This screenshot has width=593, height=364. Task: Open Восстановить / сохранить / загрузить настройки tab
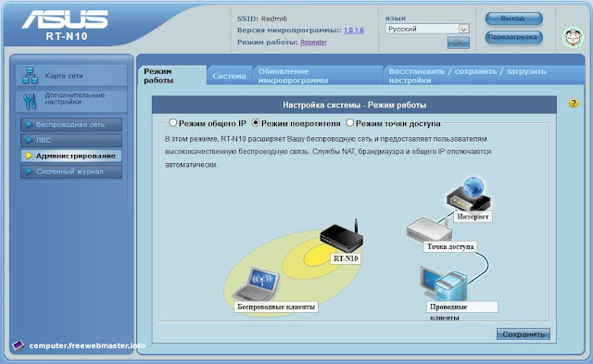[484, 76]
